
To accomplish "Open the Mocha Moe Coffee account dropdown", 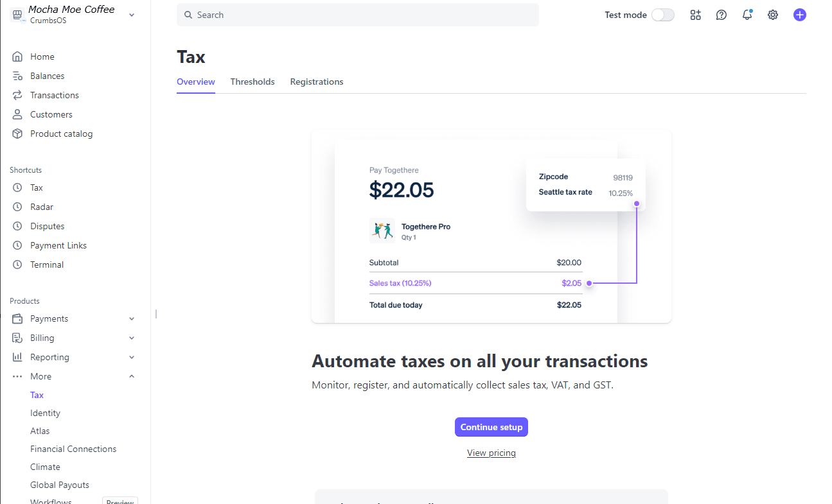I will [132, 15].
